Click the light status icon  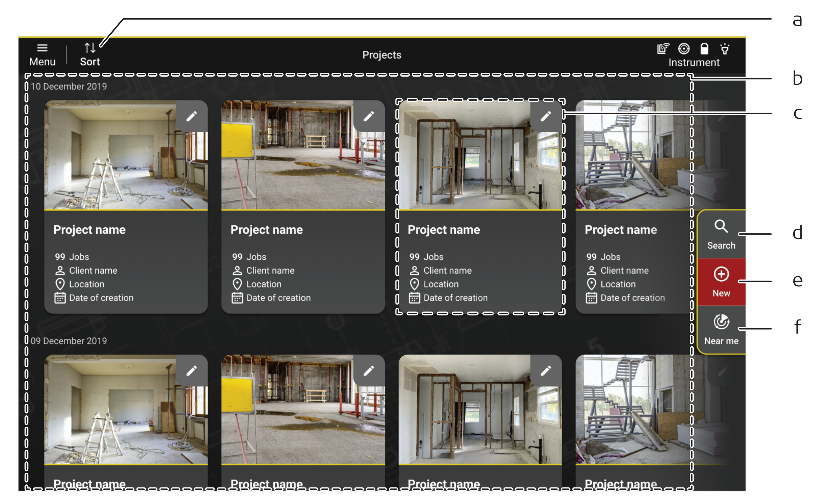tap(724, 49)
